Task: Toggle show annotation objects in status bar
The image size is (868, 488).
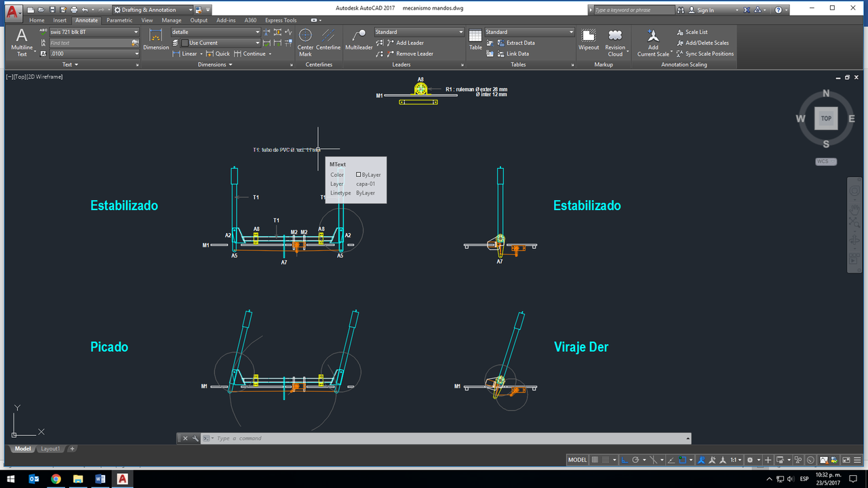Action: [701, 460]
